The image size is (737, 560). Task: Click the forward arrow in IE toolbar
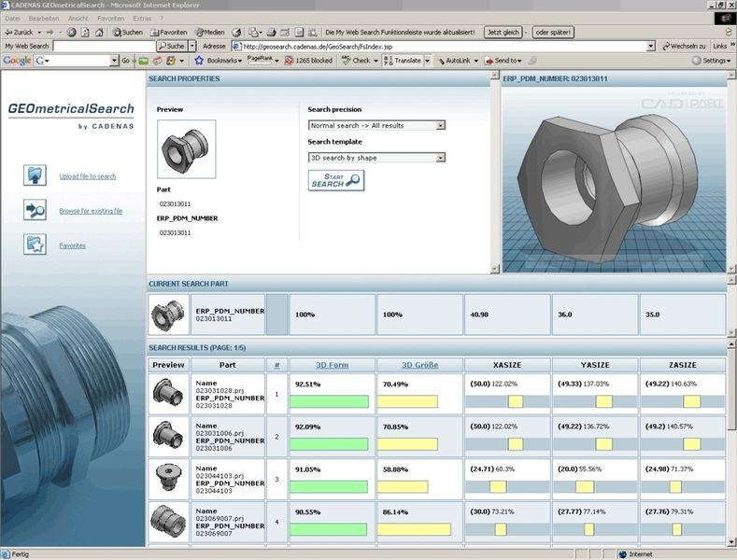coord(50,33)
